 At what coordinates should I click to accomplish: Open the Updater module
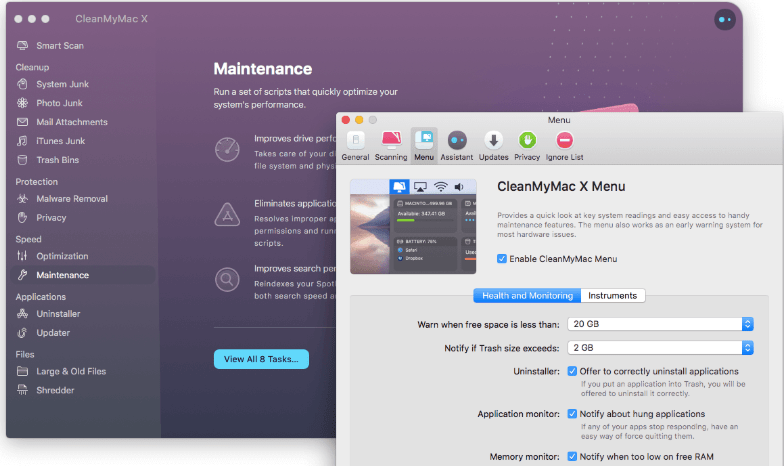click(x=53, y=333)
